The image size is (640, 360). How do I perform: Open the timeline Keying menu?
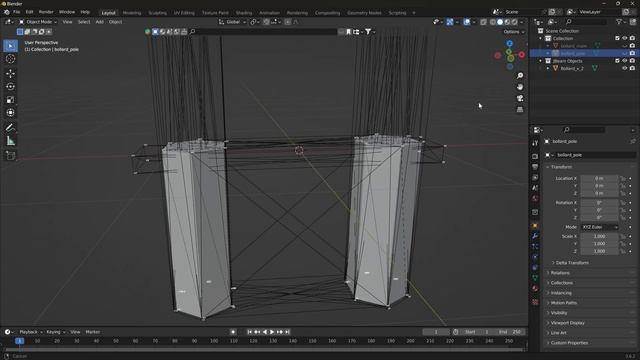pos(56,332)
